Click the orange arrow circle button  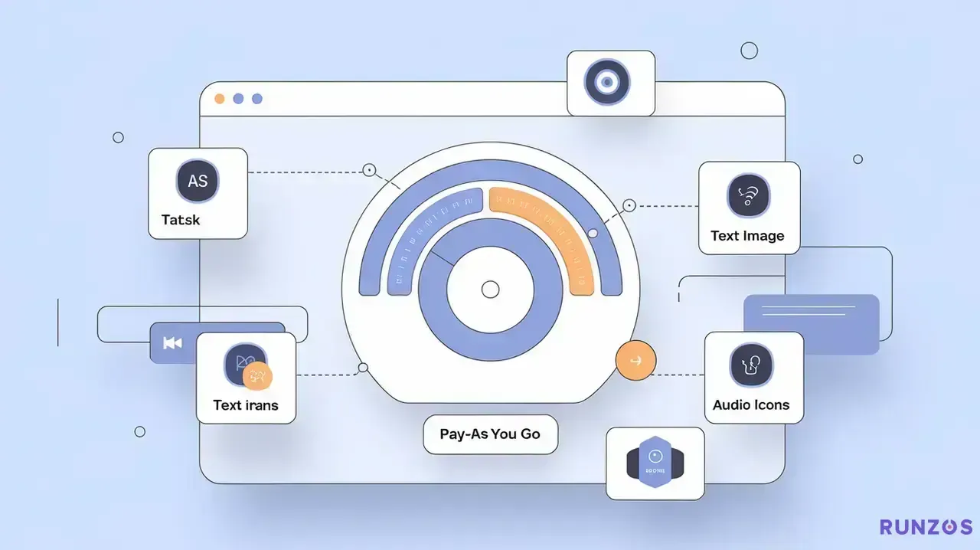pos(635,359)
